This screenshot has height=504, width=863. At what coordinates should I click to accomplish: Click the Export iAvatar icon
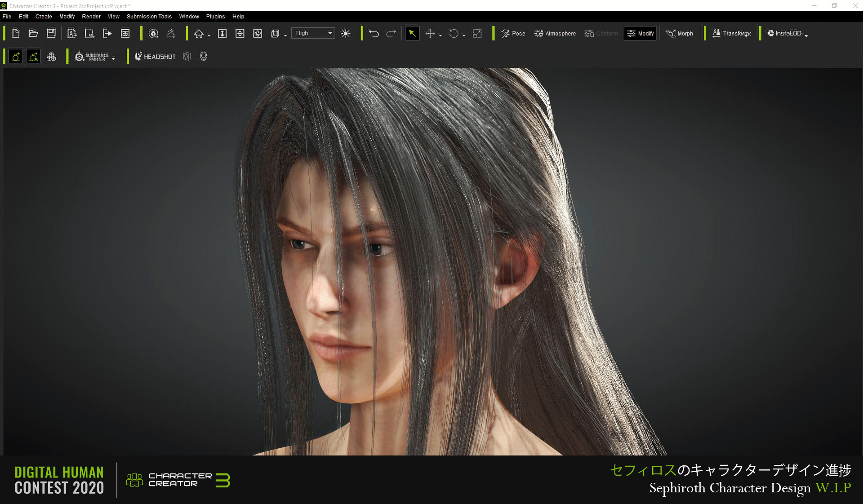pyautogui.click(x=90, y=33)
